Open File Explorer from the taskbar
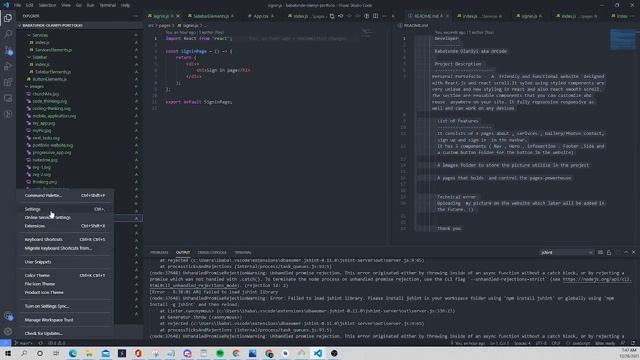 tap(89, 353)
